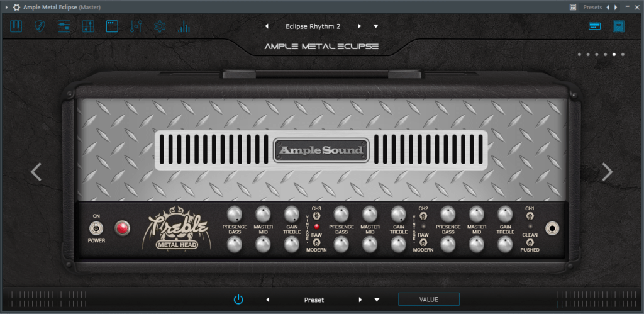644x314 pixels.
Task: Click the Presets label in title bar
Action: tap(592, 7)
